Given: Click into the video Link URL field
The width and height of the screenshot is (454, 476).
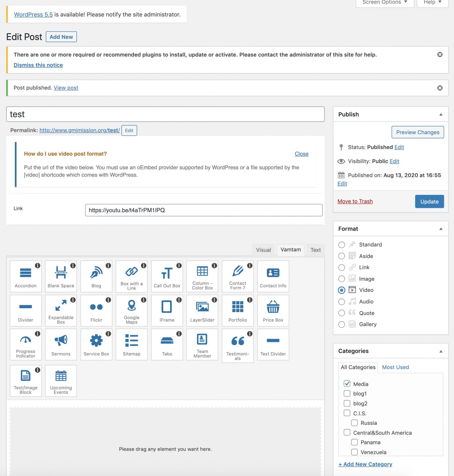Looking at the screenshot, I should coord(203,210).
